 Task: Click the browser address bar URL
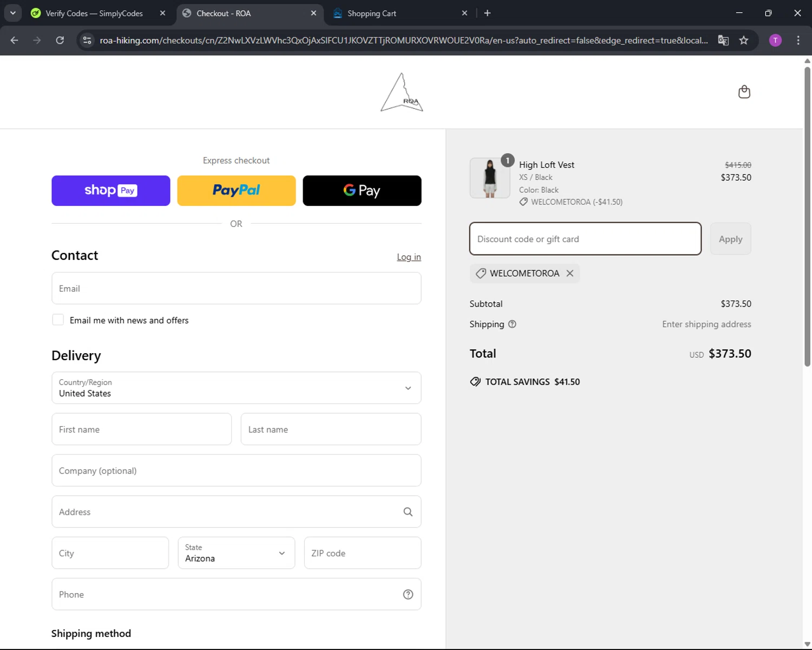[x=403, y=40]
